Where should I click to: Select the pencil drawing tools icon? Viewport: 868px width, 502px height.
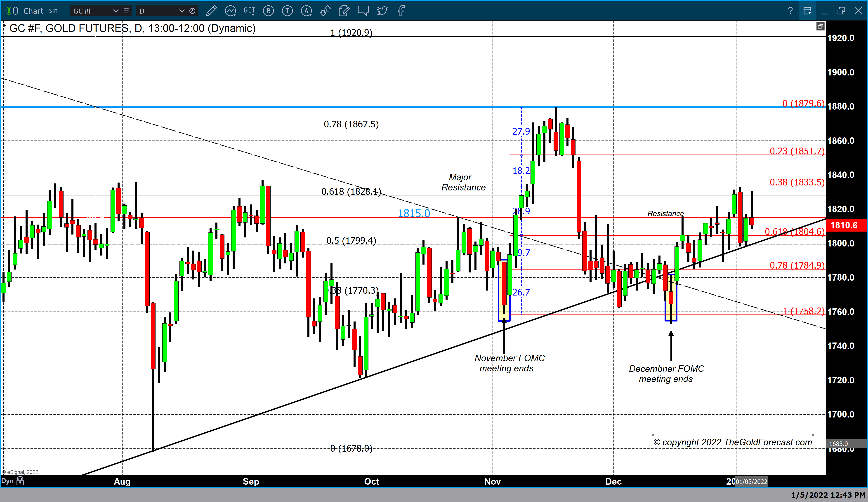coord(211,11)
